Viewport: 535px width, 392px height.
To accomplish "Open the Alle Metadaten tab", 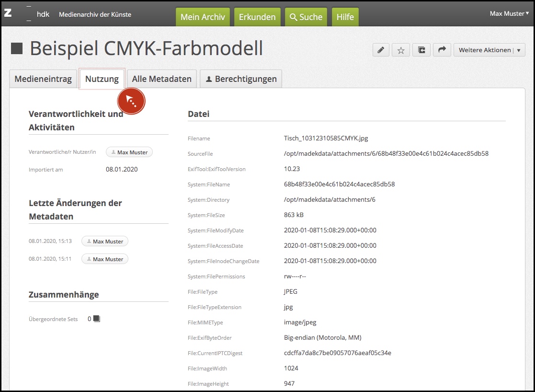I will (162, 79).
